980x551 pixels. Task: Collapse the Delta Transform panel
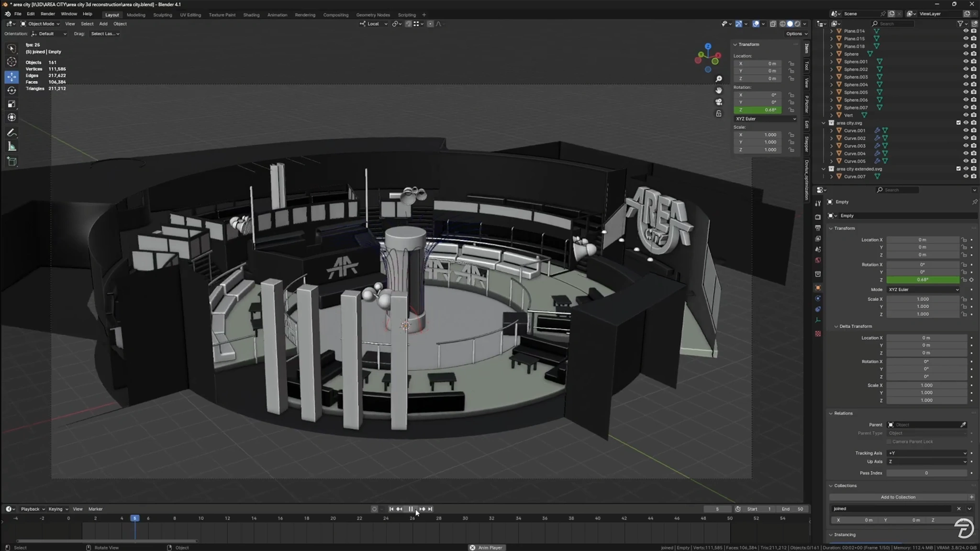click(x=855, y=326)
